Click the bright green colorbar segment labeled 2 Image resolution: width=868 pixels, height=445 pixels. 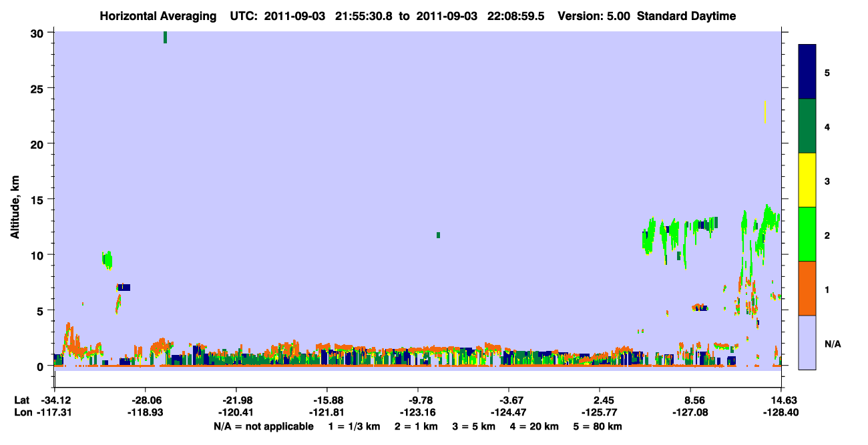pos(807,234)
